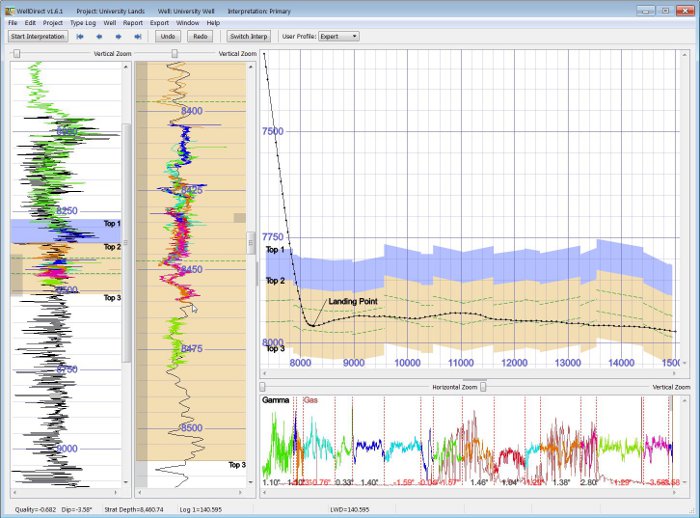Click type log panel Vertical Zoom slider handle

(17, 54)
